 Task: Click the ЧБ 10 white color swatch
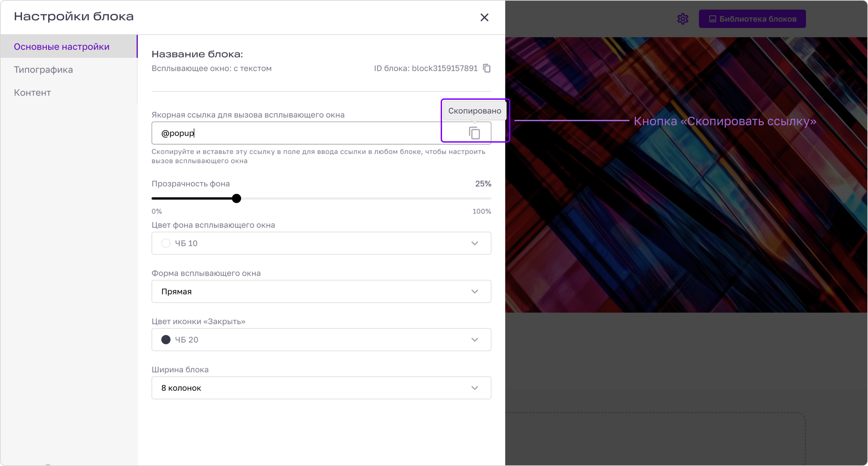(166, 243)
